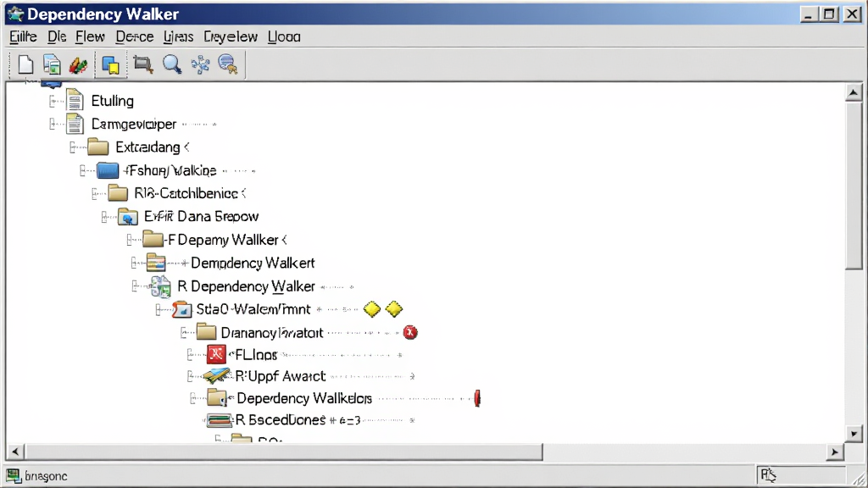Click the icon beside ErFiR Dana Brepow
The image size is (868, 488).
click(128, 216)
